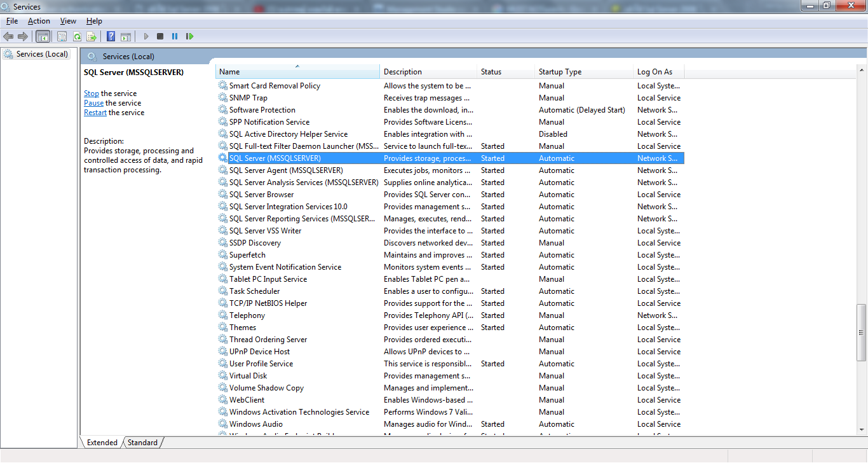Select the TCP/IP NetBIOS Helper service
868x463 pixels.
click(x=450, y=303)
